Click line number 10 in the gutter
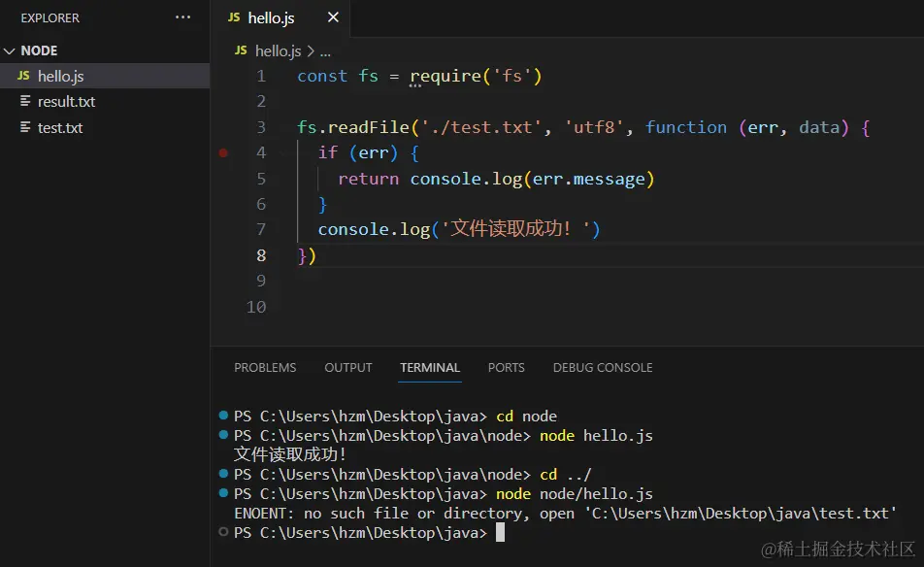924x567 pixels. coord(256,307)
